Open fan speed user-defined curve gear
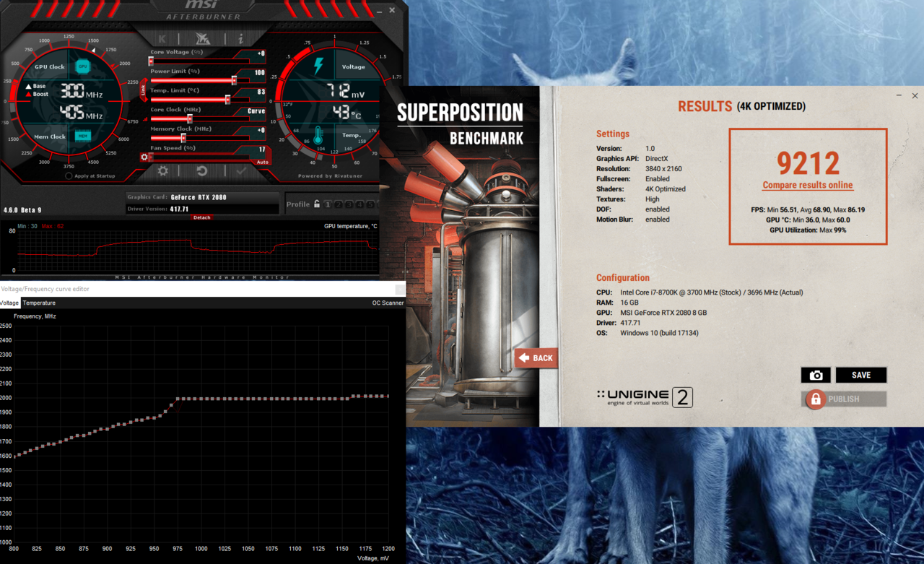924x564 pixels. (x=145, y=157)
